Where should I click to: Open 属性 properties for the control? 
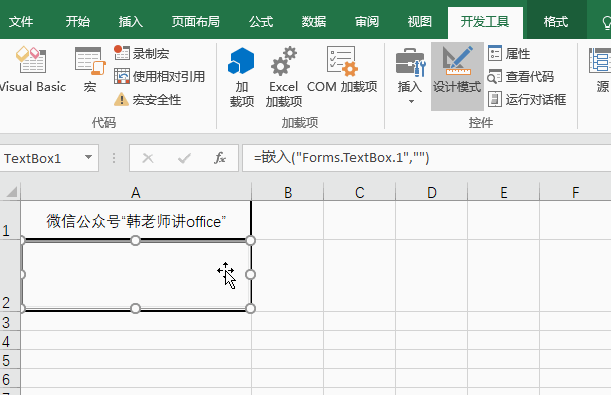tap(509, 53)
